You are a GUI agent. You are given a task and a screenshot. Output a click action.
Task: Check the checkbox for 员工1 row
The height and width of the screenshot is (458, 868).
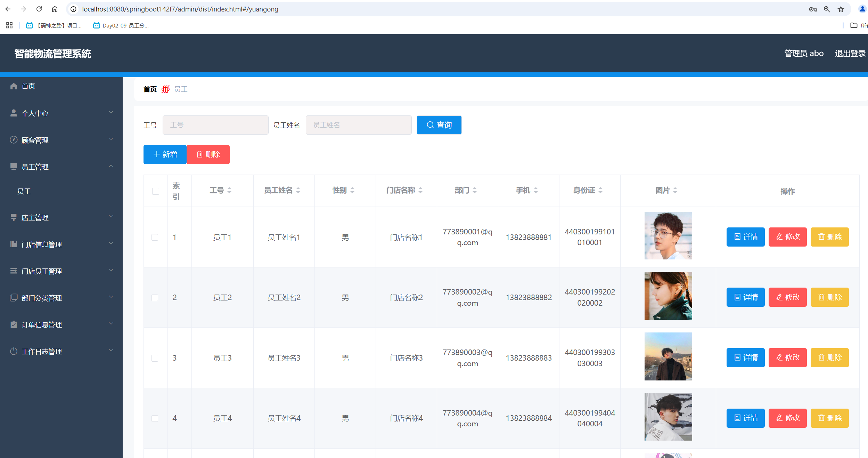[155, 237]
